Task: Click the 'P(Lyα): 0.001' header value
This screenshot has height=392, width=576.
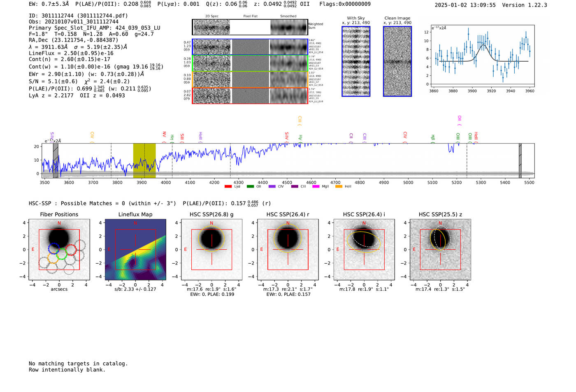Action: pyautogui.click(x=178, y=4)
